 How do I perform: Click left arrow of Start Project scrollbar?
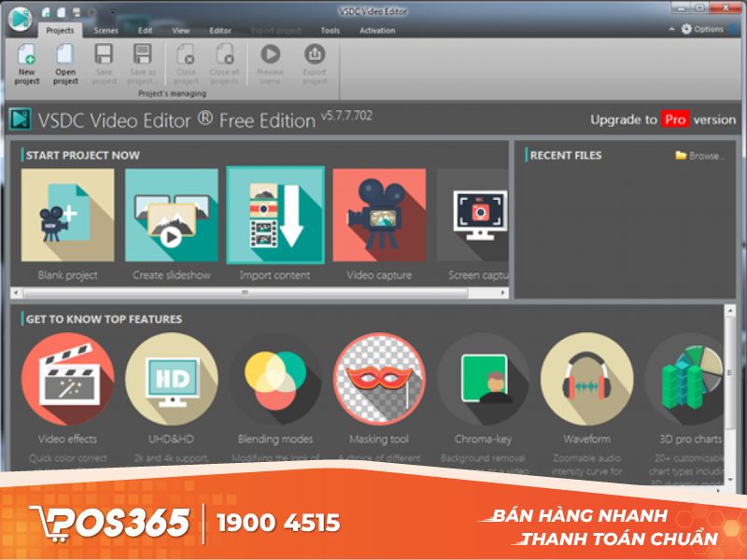[16, 293]
